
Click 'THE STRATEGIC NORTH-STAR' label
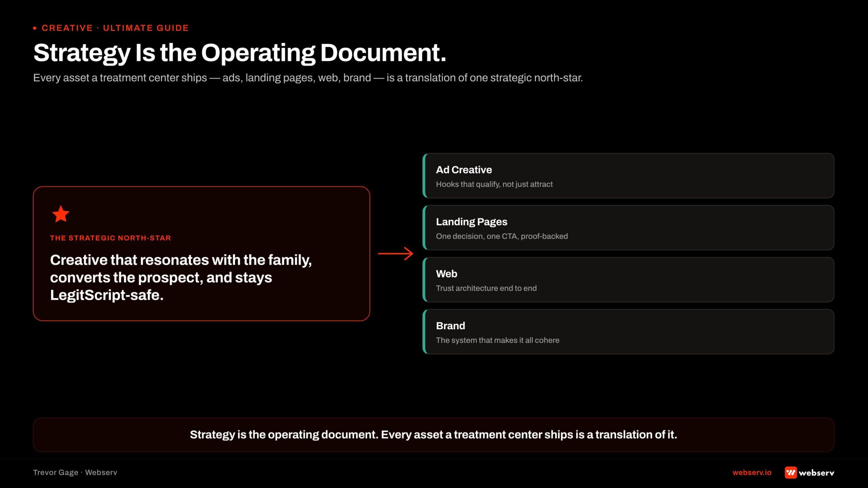111,238
